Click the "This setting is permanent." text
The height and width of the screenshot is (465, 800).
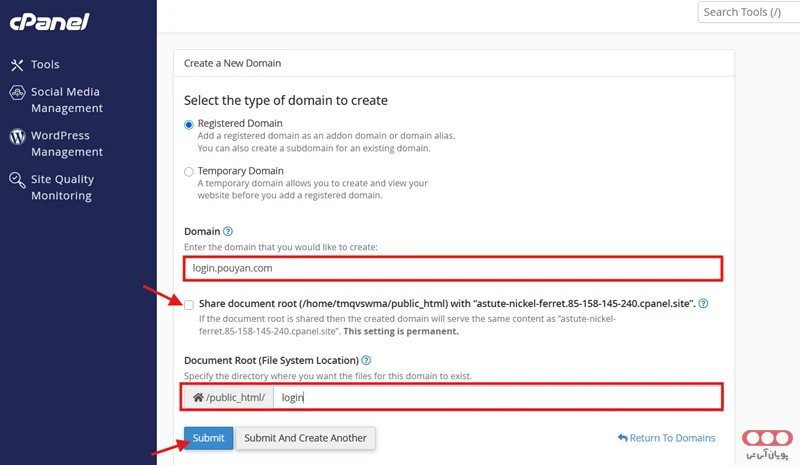[401, 331]
